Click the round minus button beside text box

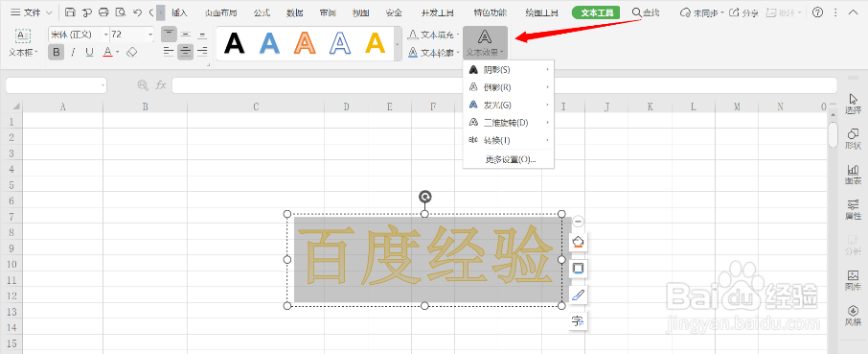578,222
